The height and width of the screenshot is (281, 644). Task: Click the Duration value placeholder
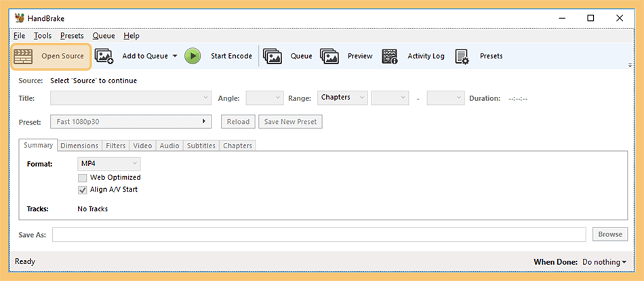pos(518,99)
